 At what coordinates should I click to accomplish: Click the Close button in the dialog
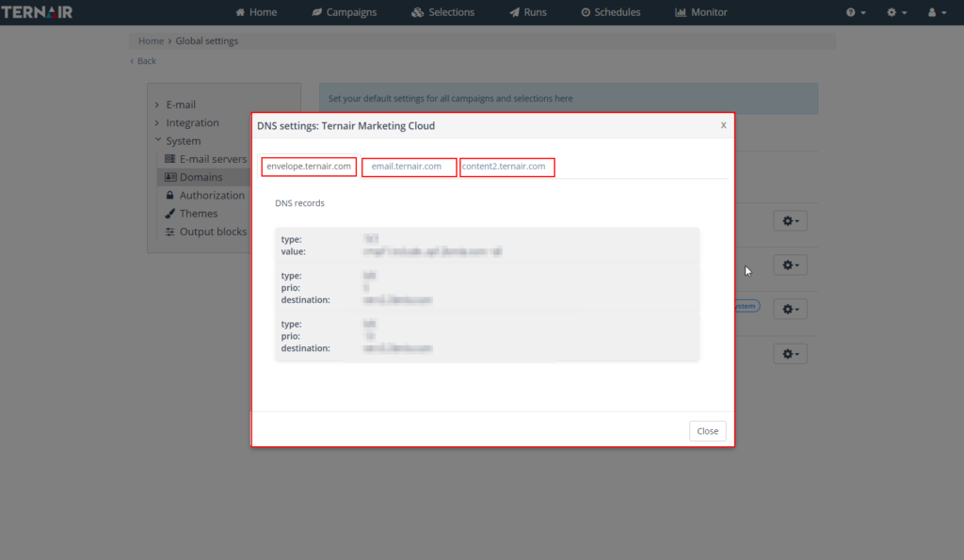tap(708, 431)
